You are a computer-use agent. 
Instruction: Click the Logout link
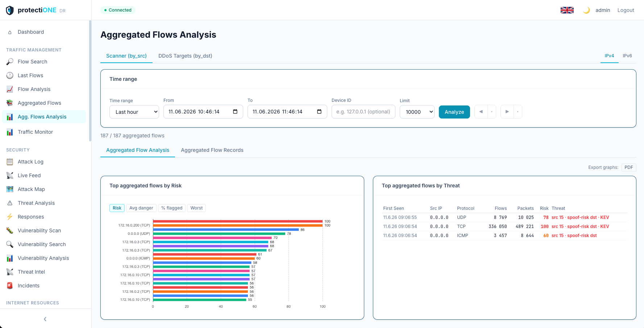click(x=626, y=10)
